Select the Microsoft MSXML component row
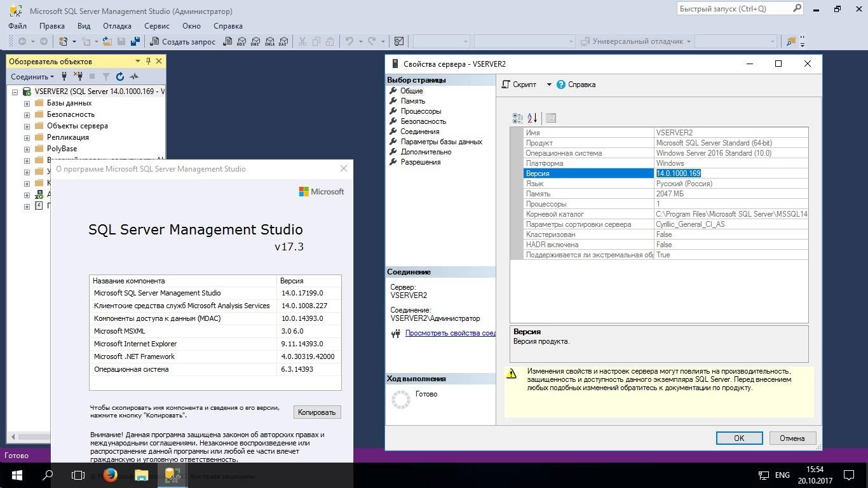The width and height of the screenshot is (868, 488). [215, 331]
